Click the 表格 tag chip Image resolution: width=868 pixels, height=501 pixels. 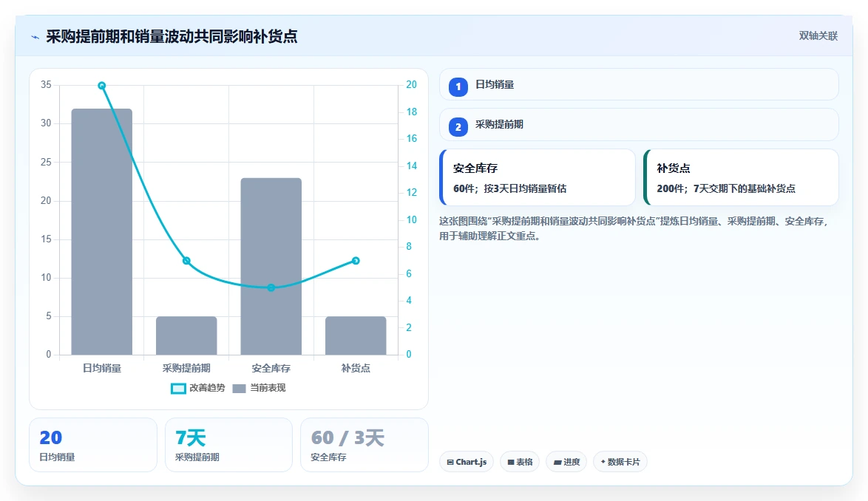pos(520,462)
